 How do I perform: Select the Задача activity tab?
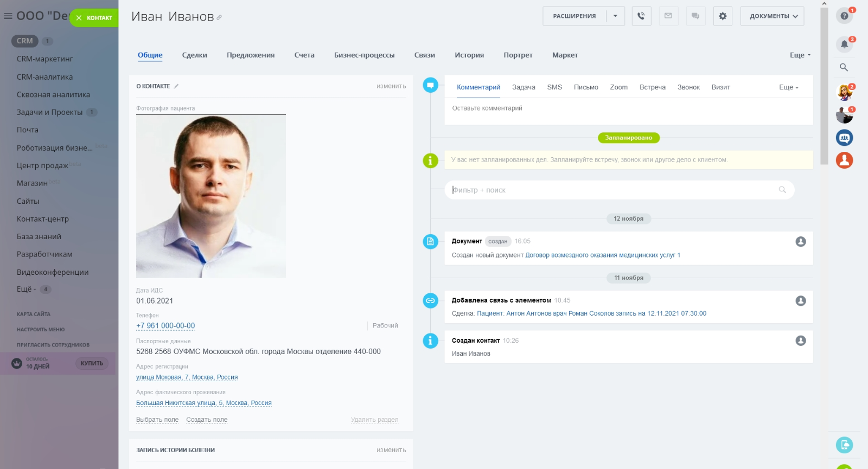tap(524, 87)
